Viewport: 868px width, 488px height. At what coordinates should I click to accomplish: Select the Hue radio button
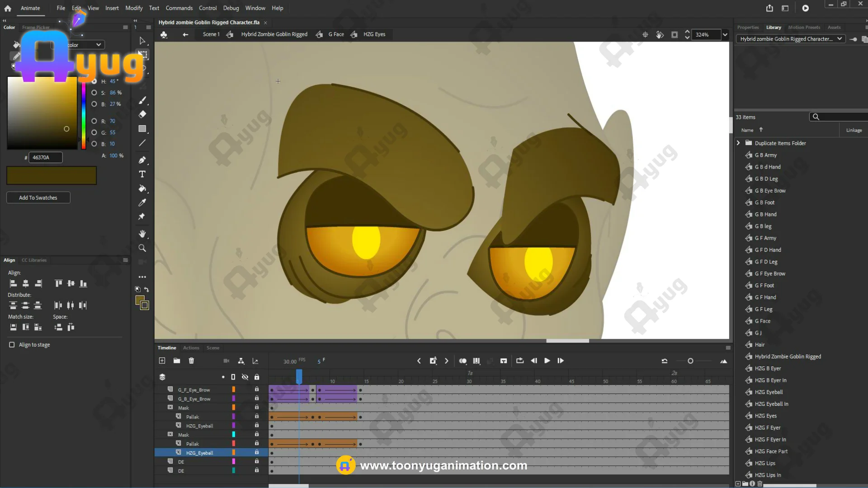[94, 81]
